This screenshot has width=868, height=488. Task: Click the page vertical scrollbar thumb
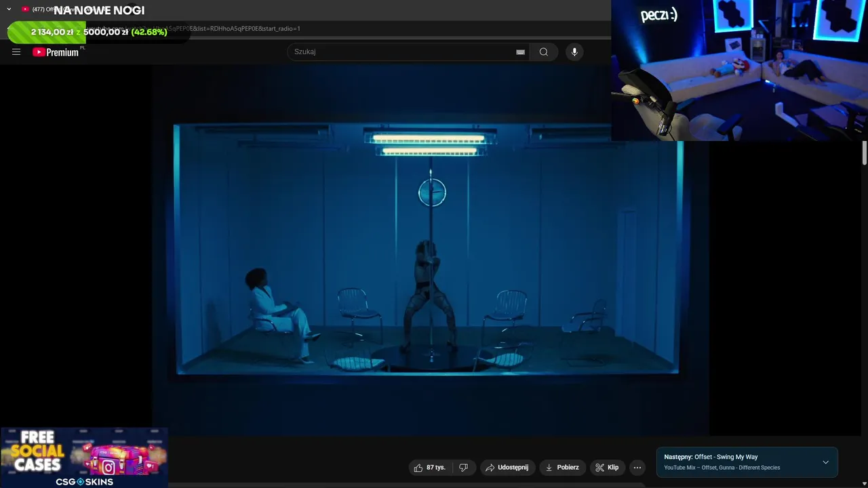pos(865,152)
